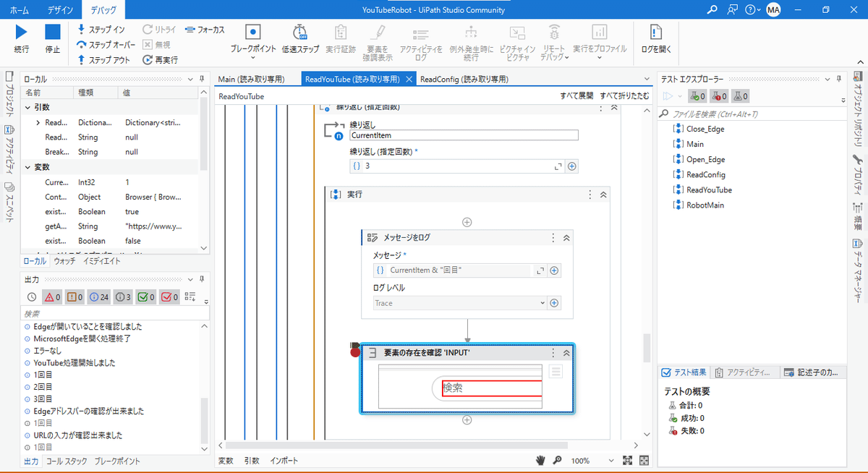Toggle trace filter showing 3 in Output
Image resolution: width=868 pixels, height=473 pixels.
point(124,297)
